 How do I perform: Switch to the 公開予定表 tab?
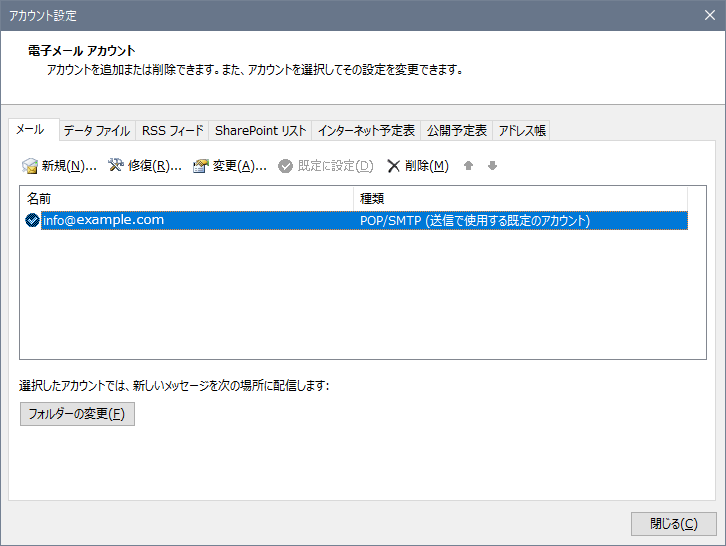click(457, 131)
